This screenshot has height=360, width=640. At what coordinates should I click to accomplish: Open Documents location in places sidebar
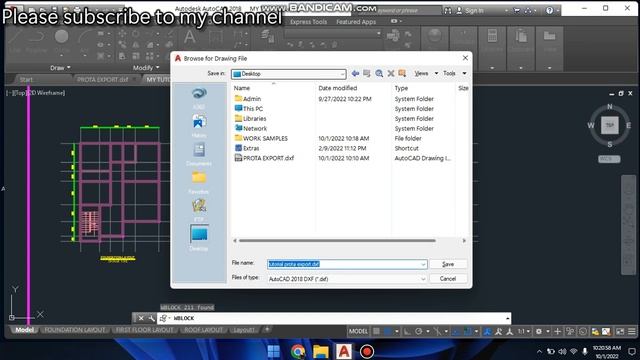click(x=199, y=154)
